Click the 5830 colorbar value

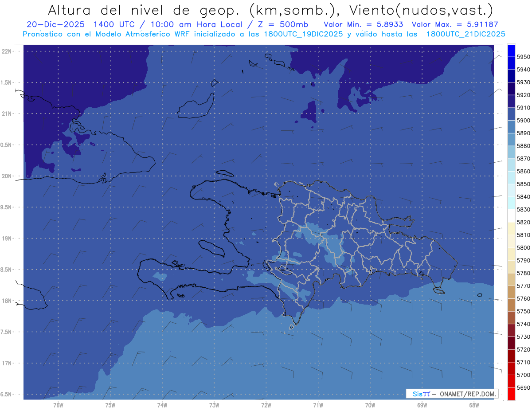(523, 209)
